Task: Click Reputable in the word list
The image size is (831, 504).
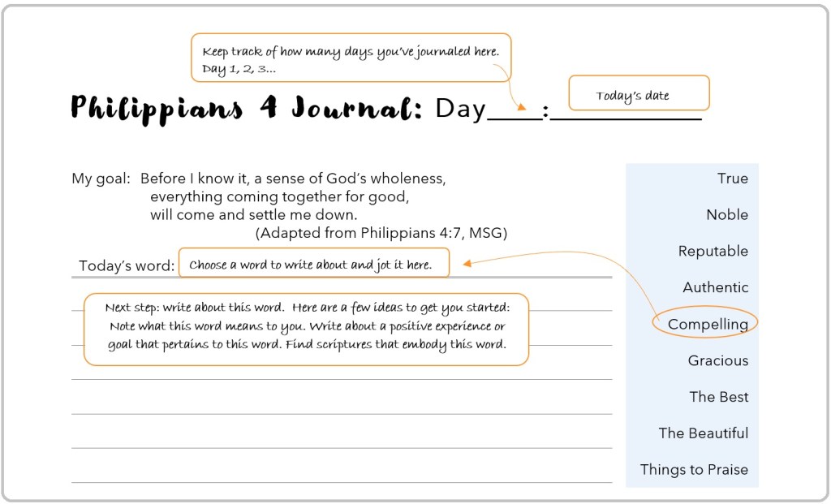Action: tap(713, 252)
